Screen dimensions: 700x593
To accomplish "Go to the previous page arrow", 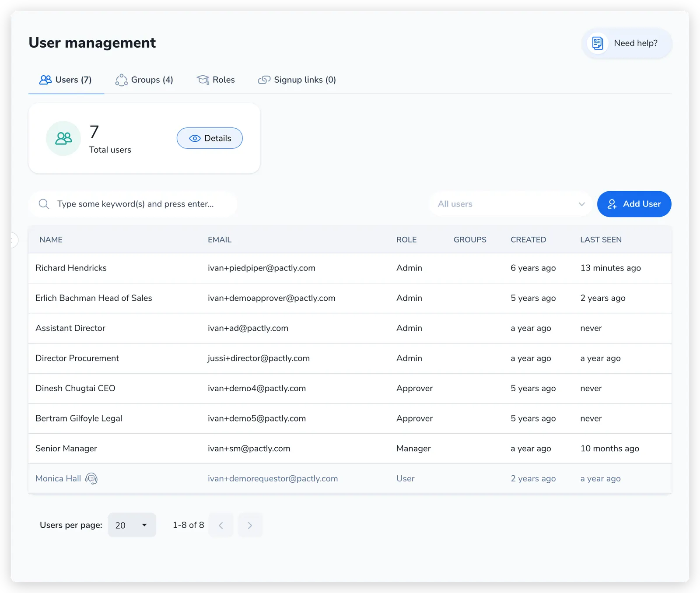I will 221,525.
